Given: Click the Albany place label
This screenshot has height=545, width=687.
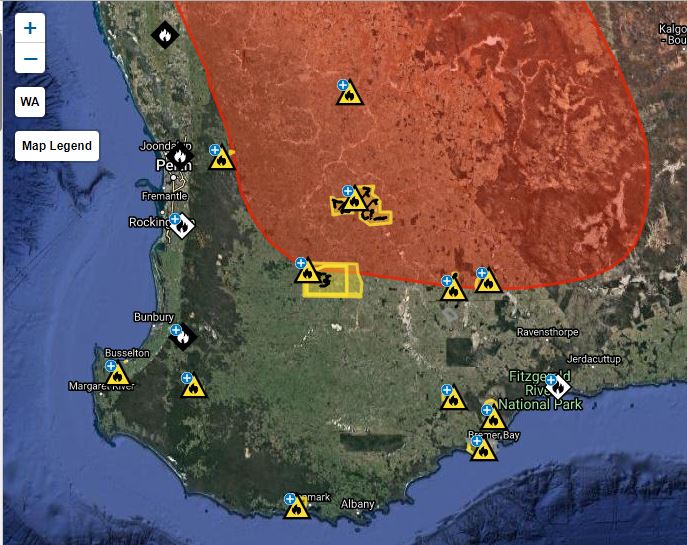Looking at the screenshot, I should 358,504.
